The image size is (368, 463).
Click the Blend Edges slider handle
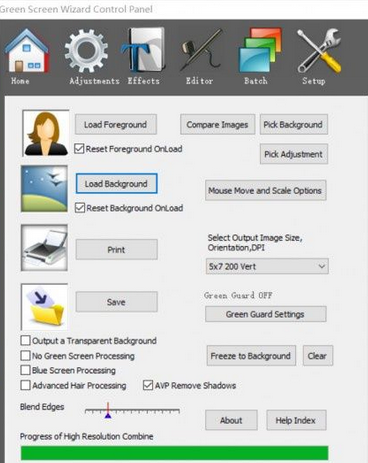coord(108,411)
